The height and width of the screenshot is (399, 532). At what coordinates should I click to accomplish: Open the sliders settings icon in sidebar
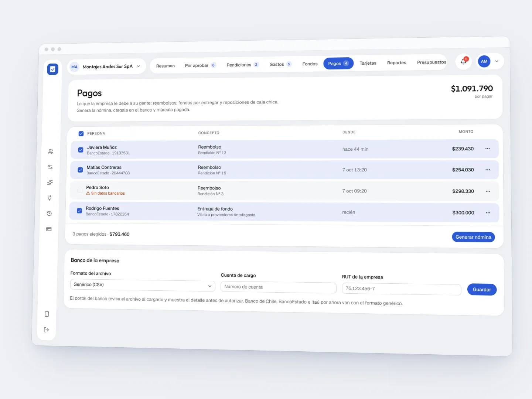point(50,167)
